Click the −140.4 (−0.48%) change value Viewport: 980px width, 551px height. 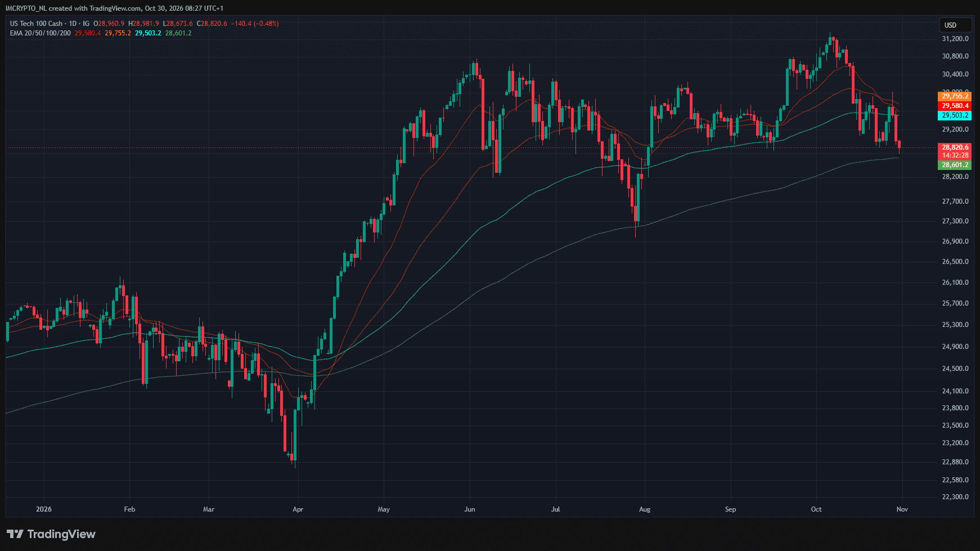(255, 24)
